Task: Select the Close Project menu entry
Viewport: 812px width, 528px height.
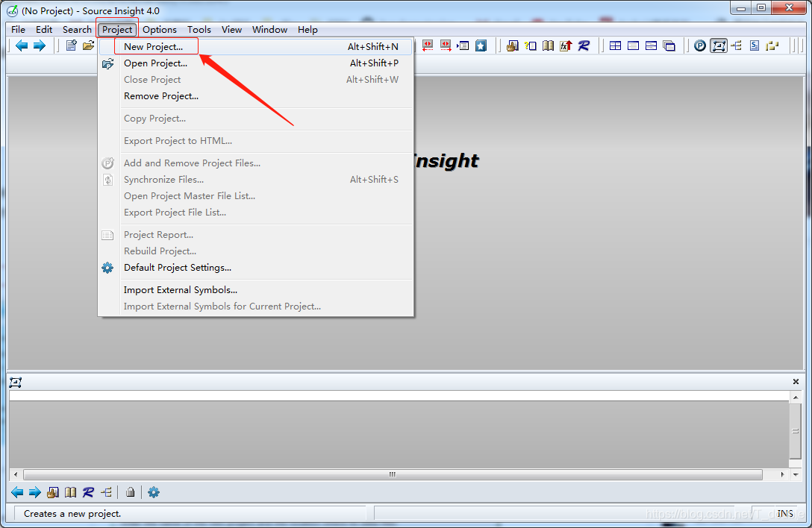Action: (x=256, y=80)
